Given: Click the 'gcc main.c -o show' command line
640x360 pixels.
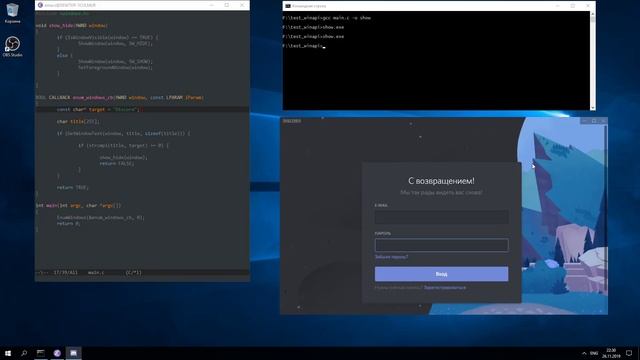Looking at the screenshot, I should tap(327, 18).
